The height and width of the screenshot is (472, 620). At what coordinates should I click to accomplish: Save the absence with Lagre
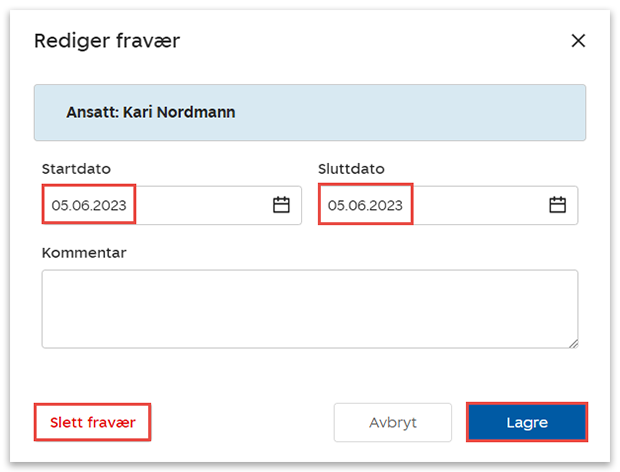(x=526, y=422)
